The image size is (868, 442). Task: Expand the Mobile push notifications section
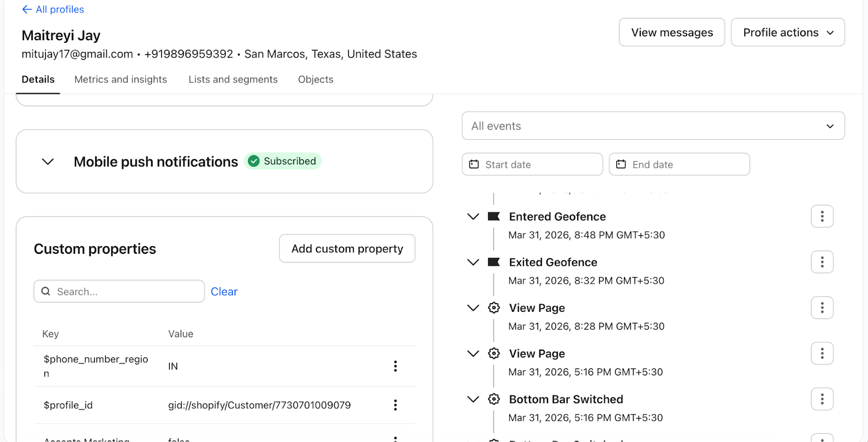tap(48, 162)
